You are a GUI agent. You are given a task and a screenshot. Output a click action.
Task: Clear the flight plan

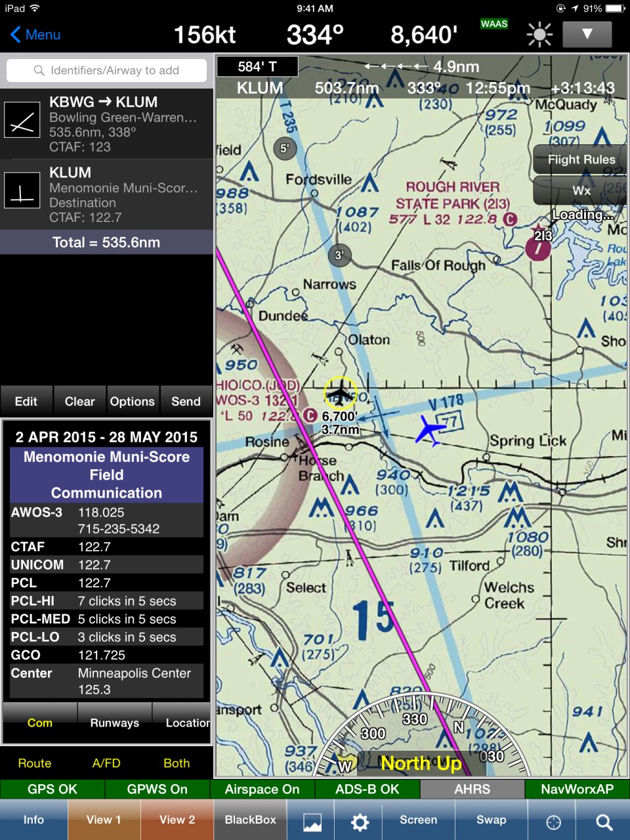pos(79,402)
